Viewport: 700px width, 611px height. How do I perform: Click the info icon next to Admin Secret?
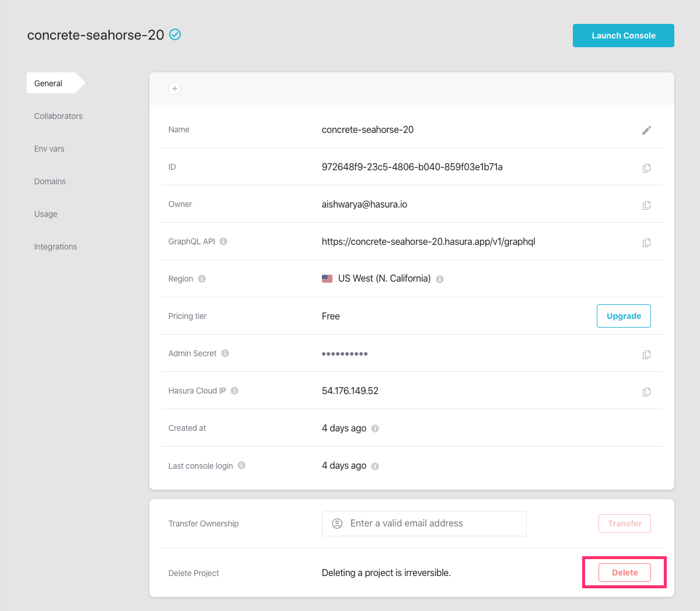(x=225, y=353)
